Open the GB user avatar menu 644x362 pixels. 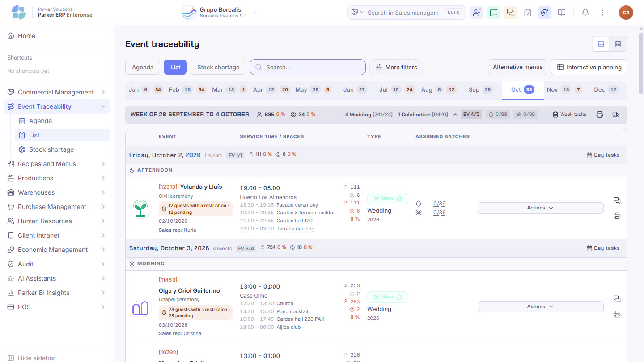click(x=626, y=13)
